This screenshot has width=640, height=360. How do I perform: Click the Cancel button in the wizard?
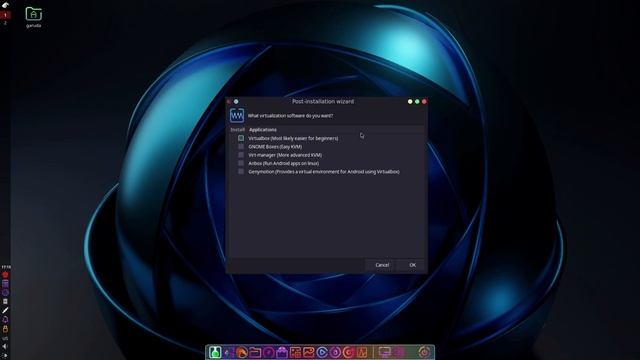(382, 265)
